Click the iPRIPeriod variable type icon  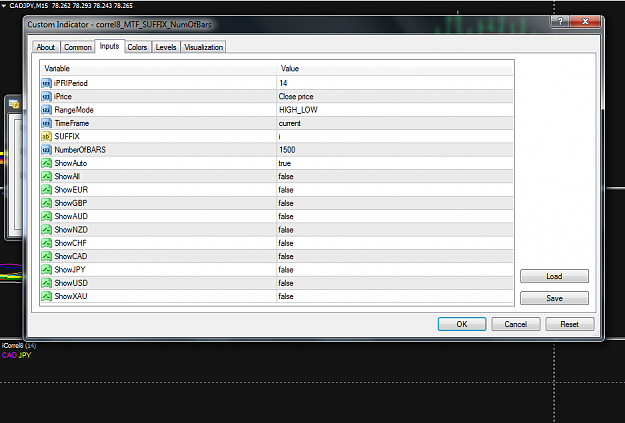coord(47,83)
